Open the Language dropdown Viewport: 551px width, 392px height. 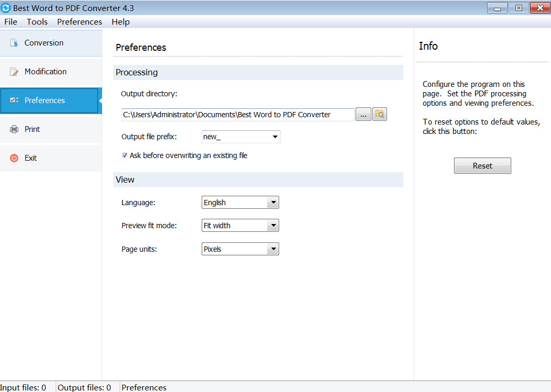[x=240, y=203]
